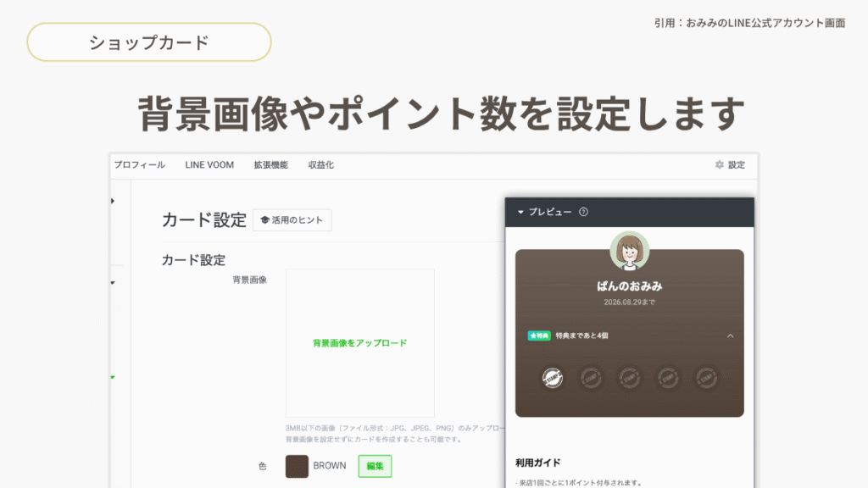This screenshot has width=868, height=488.
Task: Click the fourth stamp slot
Action: [668, 378]
